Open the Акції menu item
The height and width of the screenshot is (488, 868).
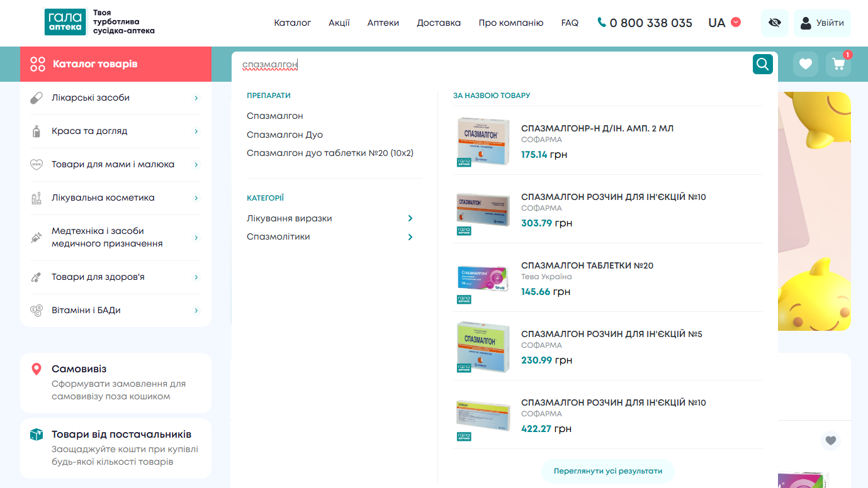click(x=339, y=23)
